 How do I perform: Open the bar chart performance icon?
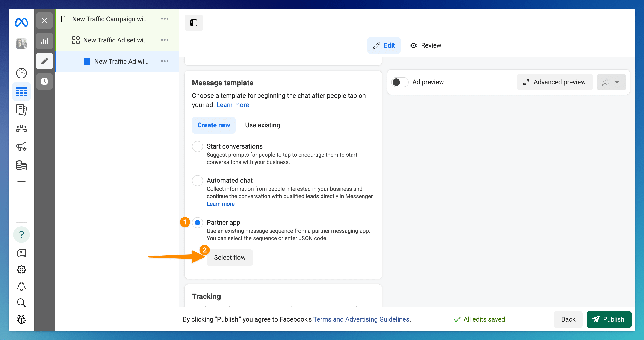click(44, 41)
